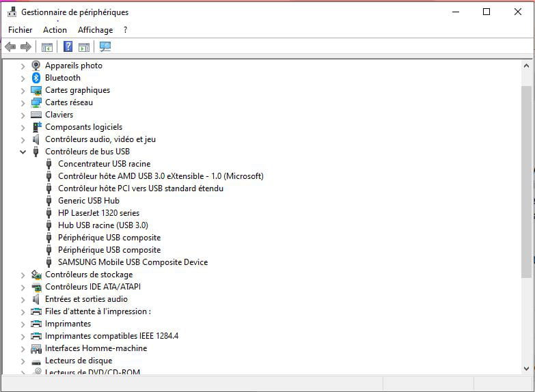
Task: Expand the Cartes réseau category
Action: tap(23, 102)
